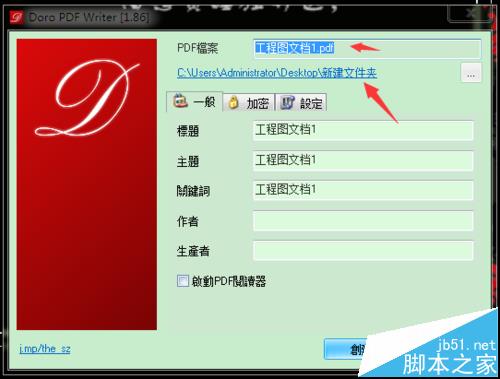This screenshot has width=500, height=379.
Task: Click the large red Doro logo image
Action: (87, 184)
